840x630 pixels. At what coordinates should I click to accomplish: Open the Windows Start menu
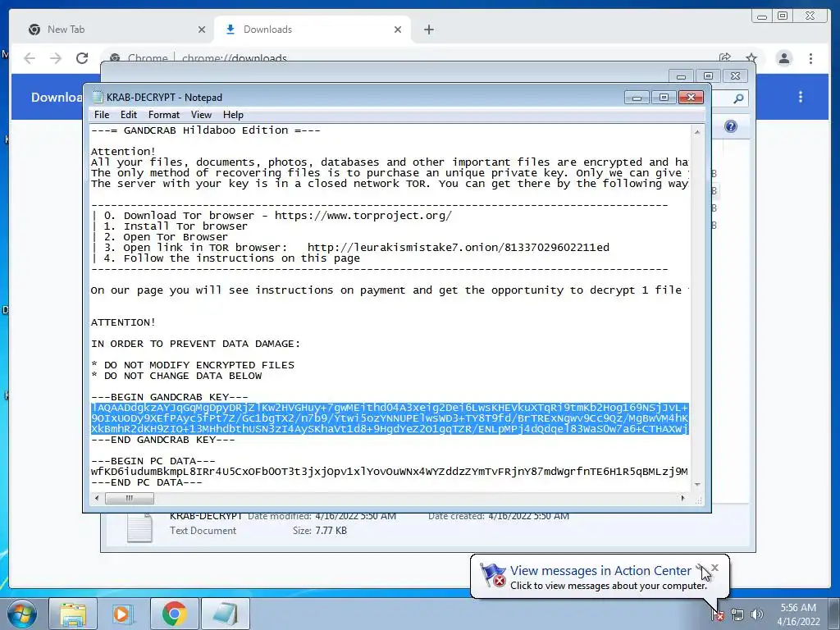pyautogui.click(x=22, y=614)
